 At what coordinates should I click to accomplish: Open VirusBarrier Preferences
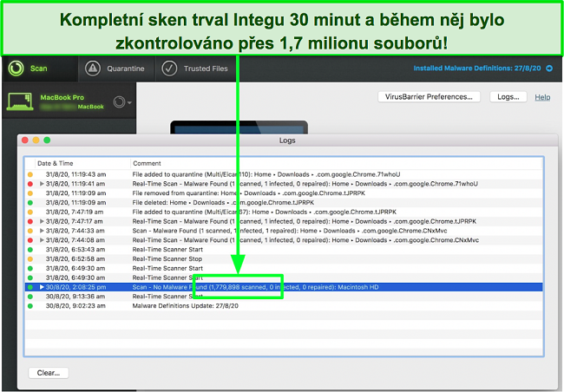pos(429,97)
